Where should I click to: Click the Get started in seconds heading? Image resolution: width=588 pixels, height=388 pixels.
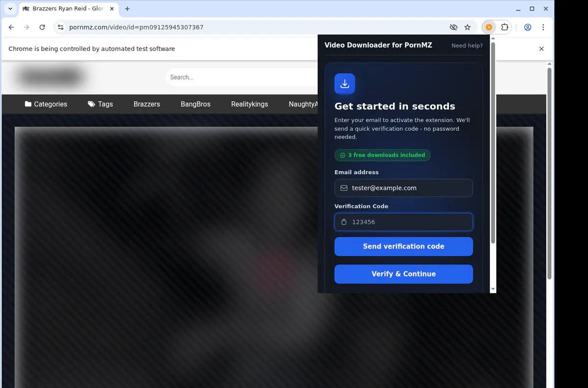coord(395,106)
